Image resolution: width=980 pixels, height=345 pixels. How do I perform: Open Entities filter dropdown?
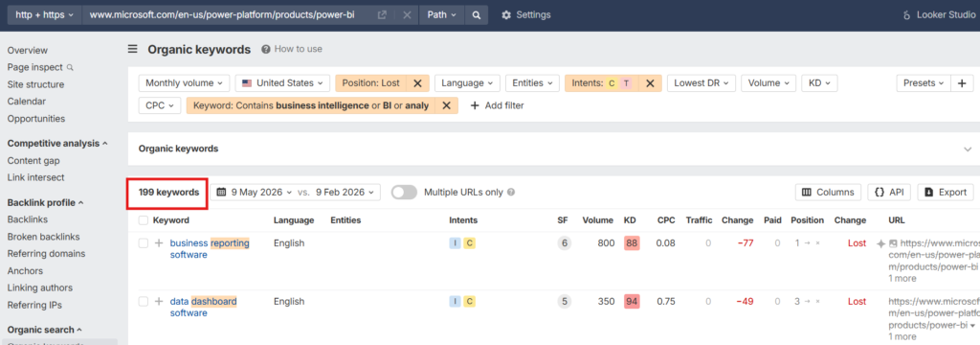532,83
